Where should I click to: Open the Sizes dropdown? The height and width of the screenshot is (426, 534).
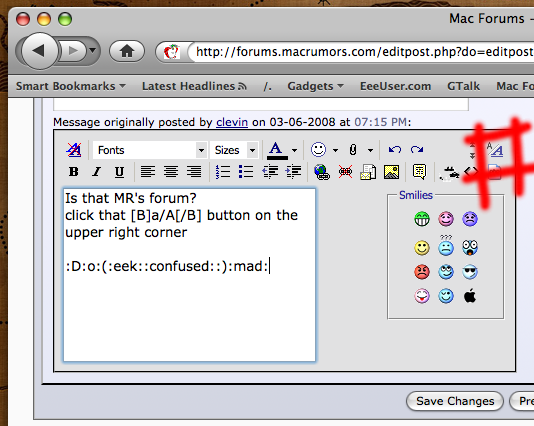234,150
